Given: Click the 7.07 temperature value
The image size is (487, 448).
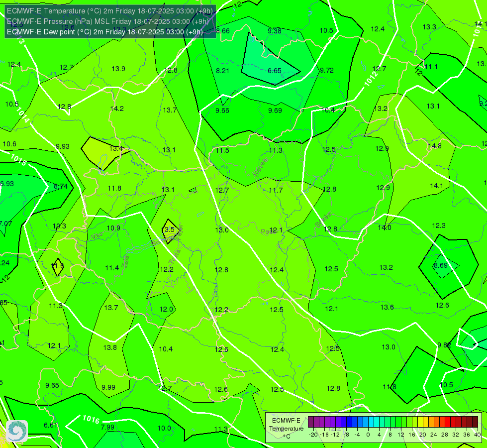Looking at the screenshot, I should pos(5,224).
